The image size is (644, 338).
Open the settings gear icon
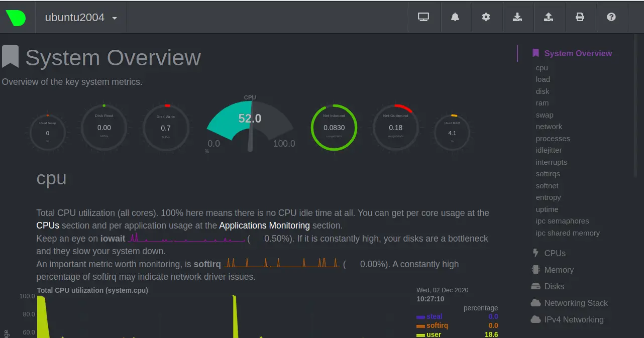[486, 17]
